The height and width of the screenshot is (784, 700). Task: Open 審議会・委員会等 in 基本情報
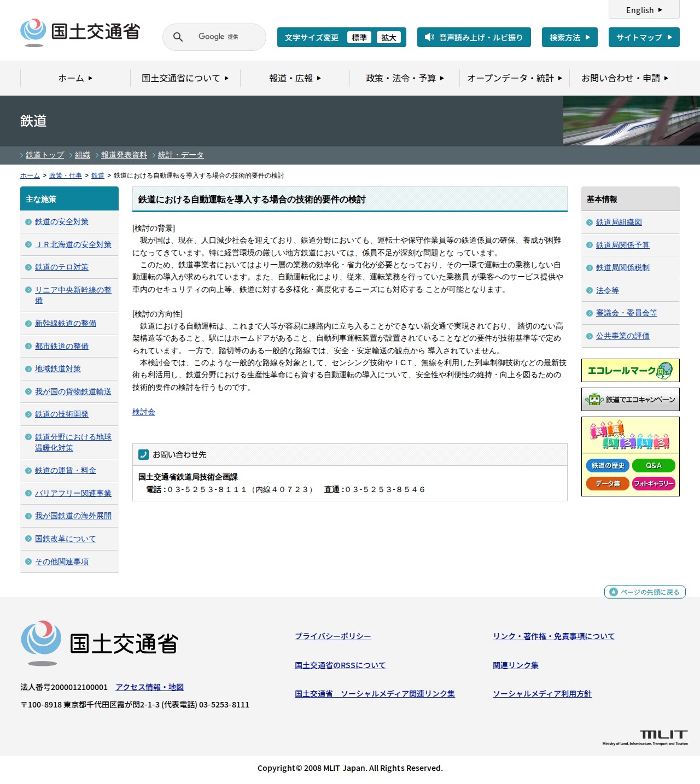[627, 313]
